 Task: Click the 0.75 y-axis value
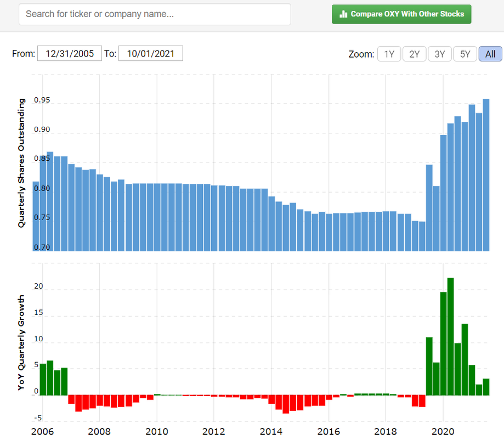[42, 217]
